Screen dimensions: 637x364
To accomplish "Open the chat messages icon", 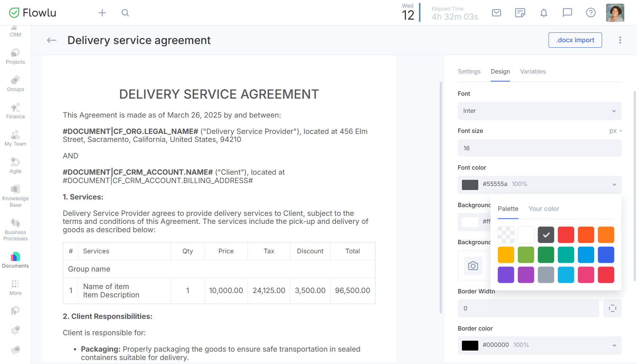I will (567, 13).
